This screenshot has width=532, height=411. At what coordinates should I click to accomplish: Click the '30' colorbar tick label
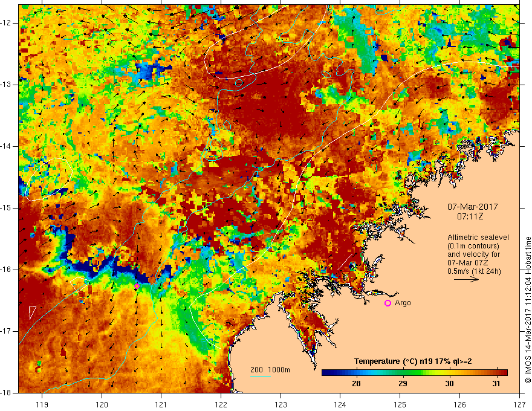pos(450,384)
